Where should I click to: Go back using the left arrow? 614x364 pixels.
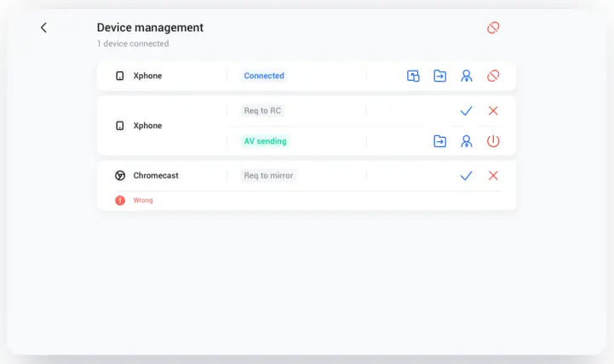[43, 28]
